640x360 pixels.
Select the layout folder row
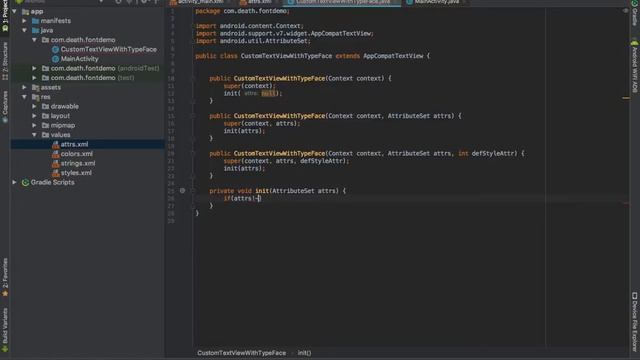(87, 116)
